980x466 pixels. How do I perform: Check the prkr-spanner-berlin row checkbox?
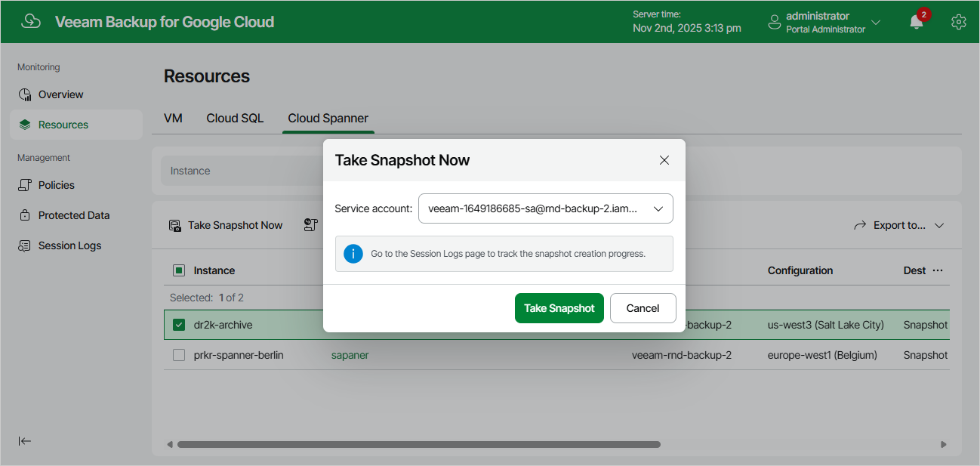click(179, 355)
